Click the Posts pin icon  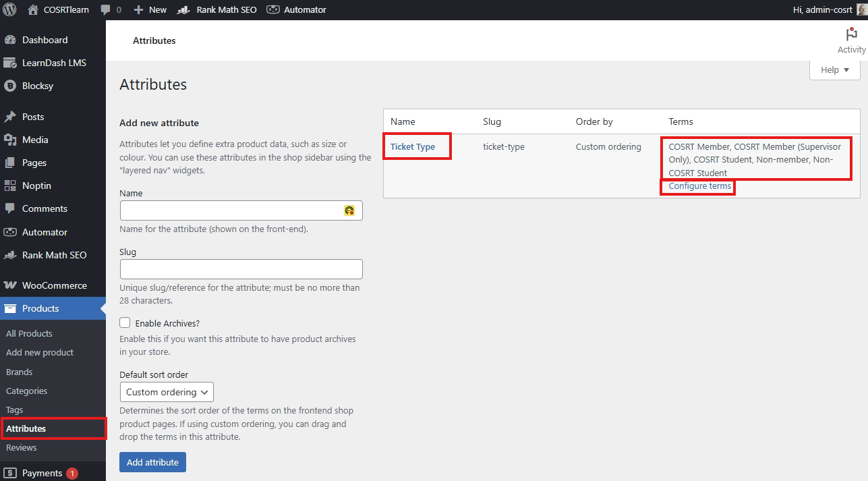tap(10, 117)
